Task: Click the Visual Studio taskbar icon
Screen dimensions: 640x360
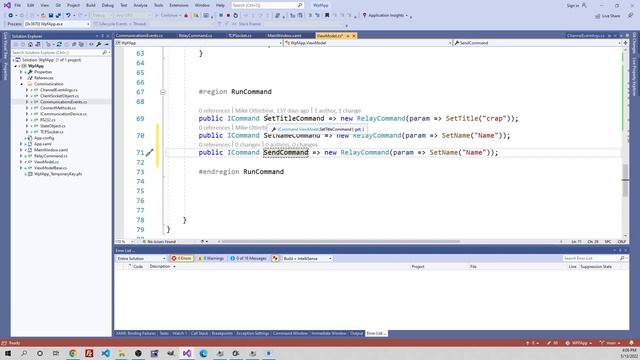Action: pos(187,353)
